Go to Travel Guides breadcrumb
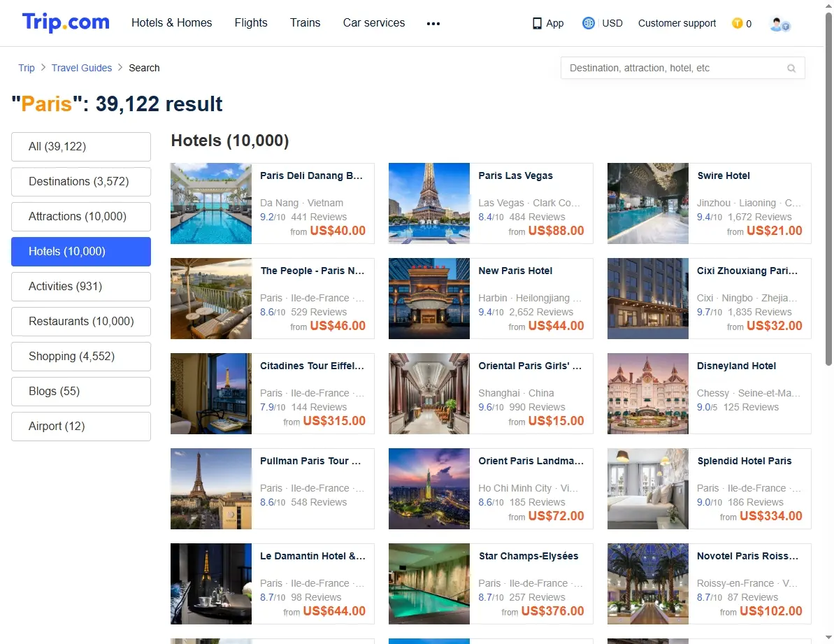Viewport: 834px width, 644px height. [x=82, y=68]
